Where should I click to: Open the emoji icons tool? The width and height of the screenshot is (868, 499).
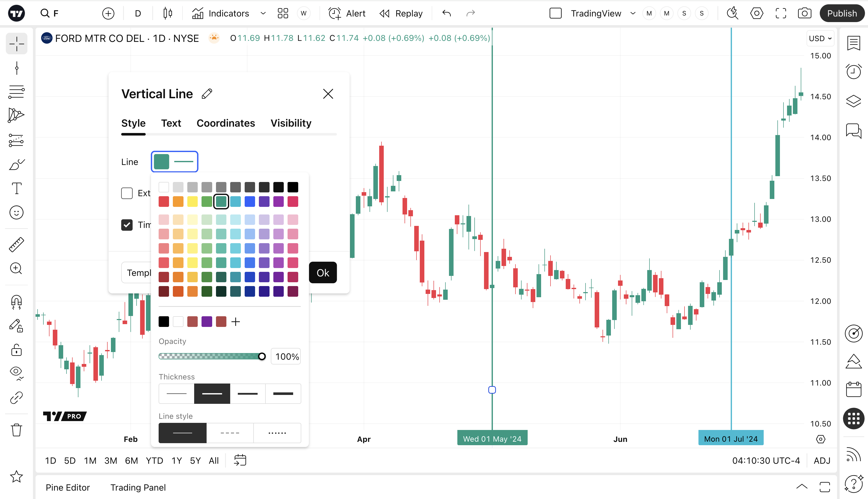coord(16,212)
